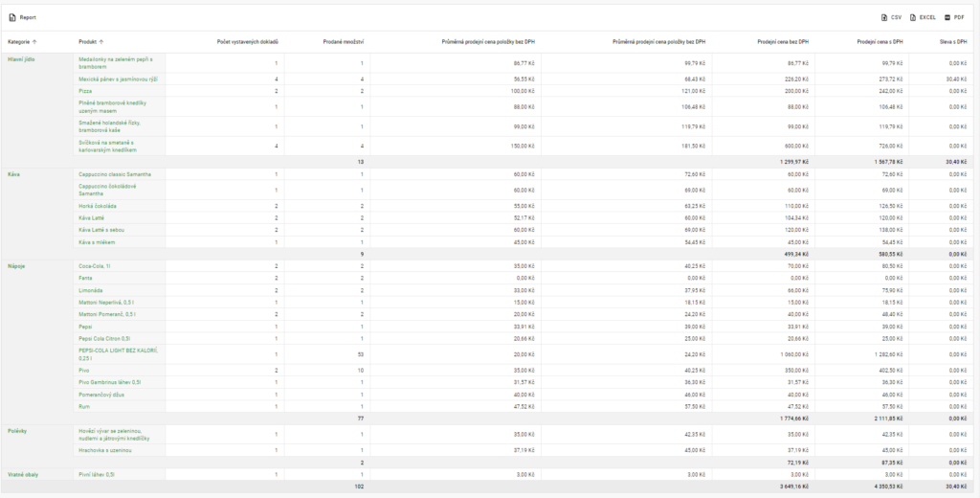Screen dimensions: 980x498
Task: Sort by Prodané množství column header
Action: point(344,42)
